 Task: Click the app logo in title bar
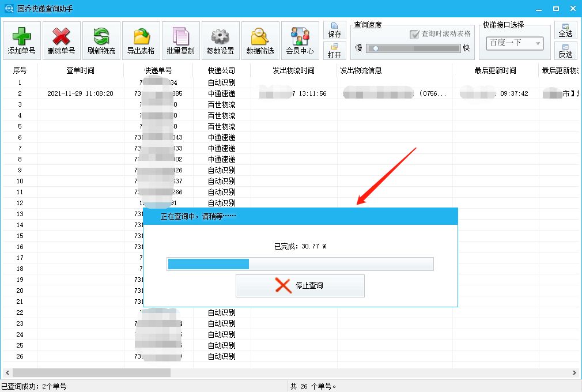tap(9, 8)
